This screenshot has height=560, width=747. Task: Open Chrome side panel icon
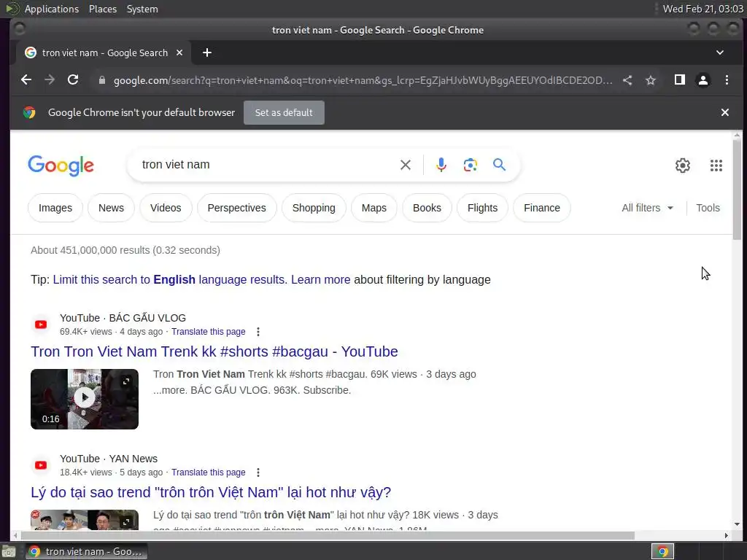coord(680,79)
